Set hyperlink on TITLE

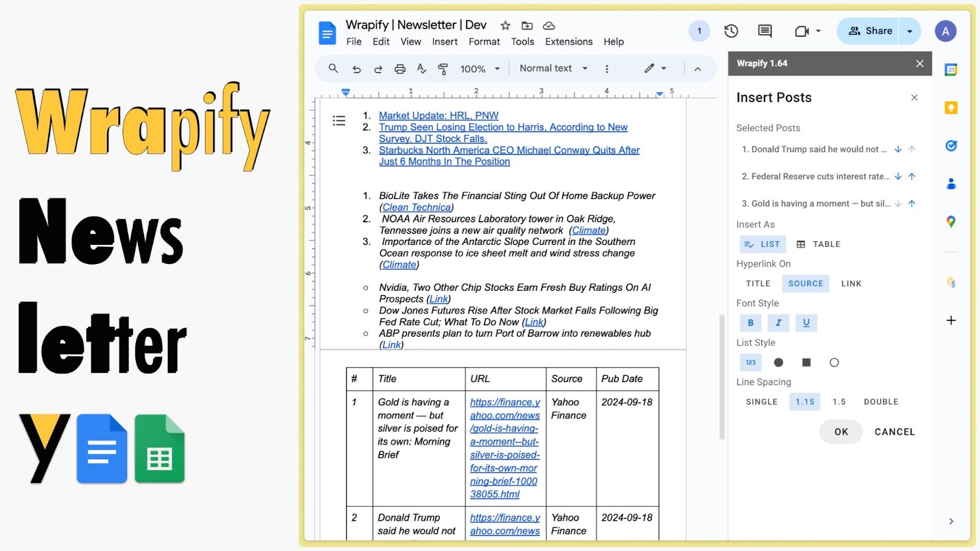(758, 283)
